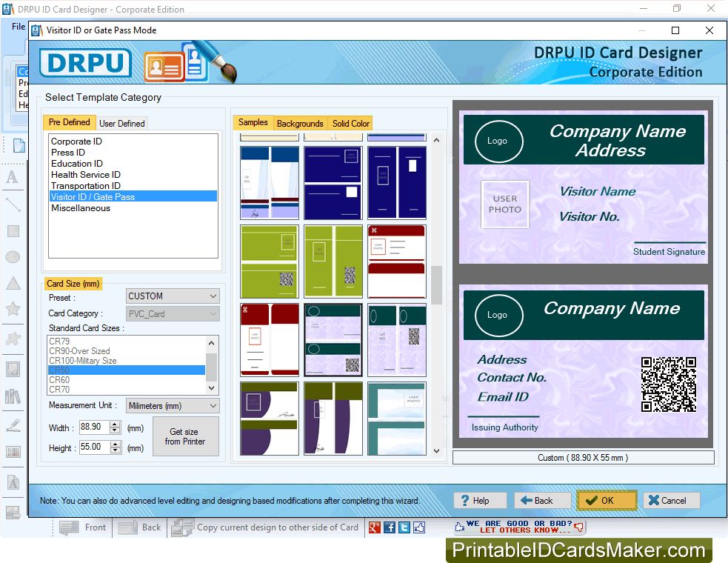Select CR90-Over Sized card size
This screenshot has width=728, height=563.
click(127, 350)
